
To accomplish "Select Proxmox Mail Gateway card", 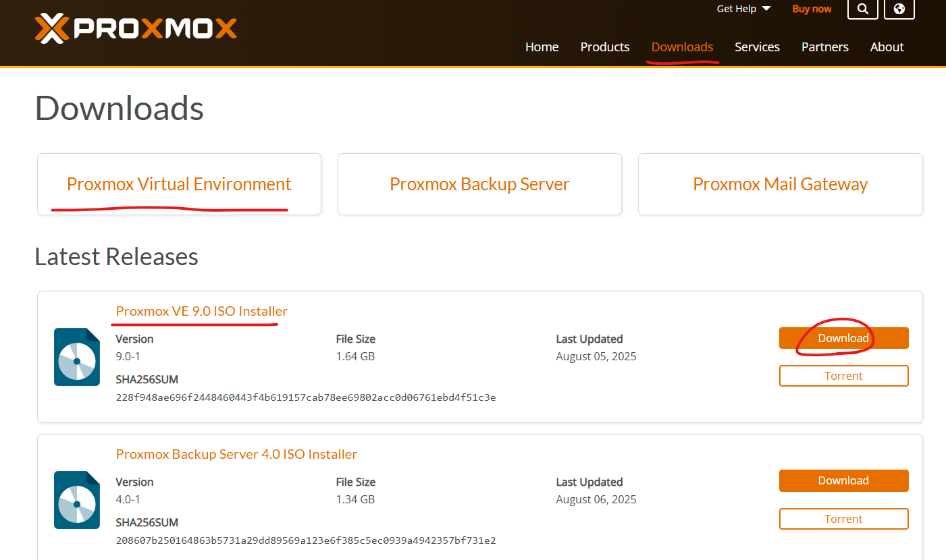I will pos(780,184).
